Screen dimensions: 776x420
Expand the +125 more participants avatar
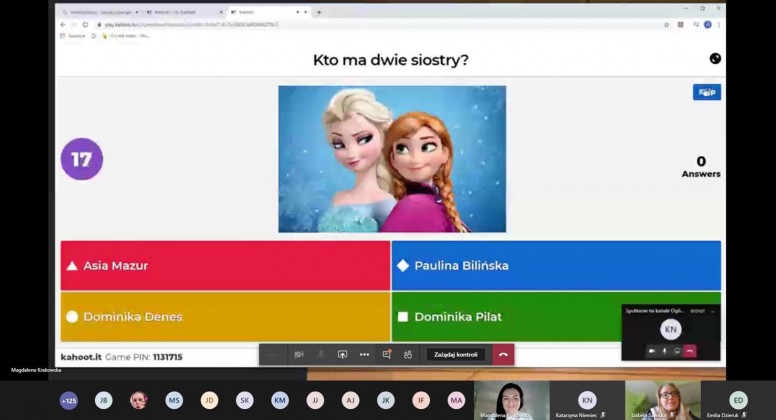[x=69, y=400]
